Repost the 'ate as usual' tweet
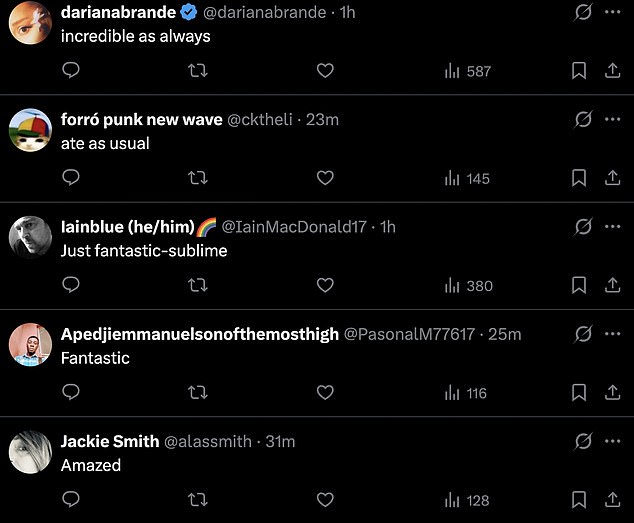 [198, 178]
